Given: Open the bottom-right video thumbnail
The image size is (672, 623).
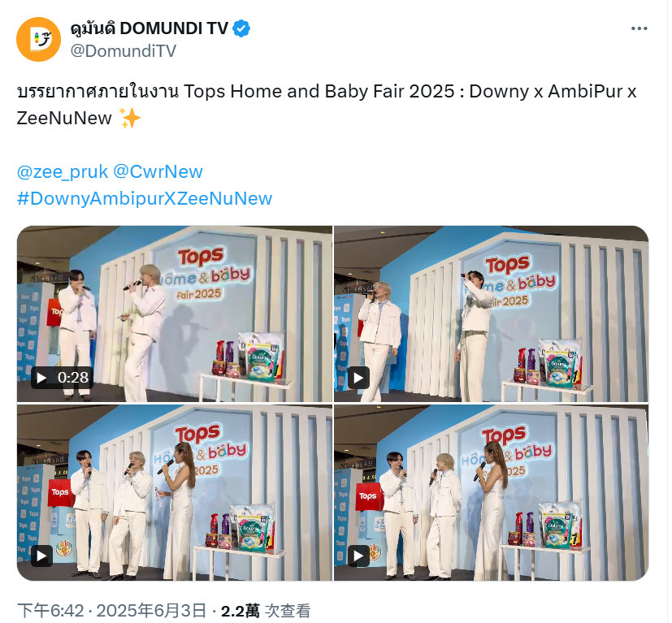Looking at the screenshot, I should click(491, 493).
